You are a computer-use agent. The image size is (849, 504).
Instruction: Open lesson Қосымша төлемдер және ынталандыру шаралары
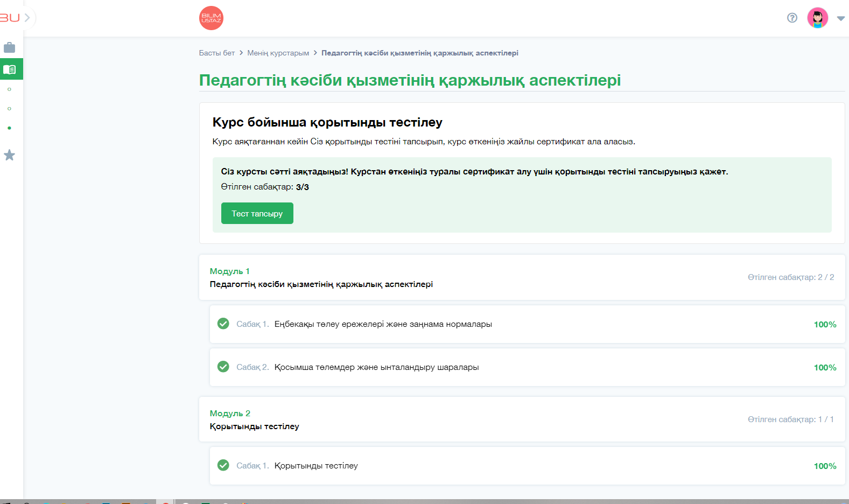click(x=527, y=367)
